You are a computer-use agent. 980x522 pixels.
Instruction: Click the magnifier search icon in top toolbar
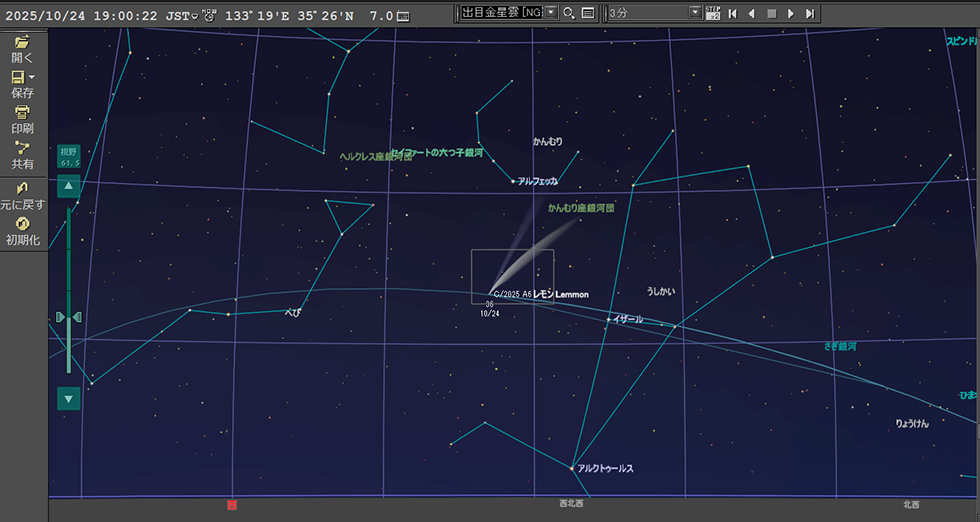[x=568, y=13]
